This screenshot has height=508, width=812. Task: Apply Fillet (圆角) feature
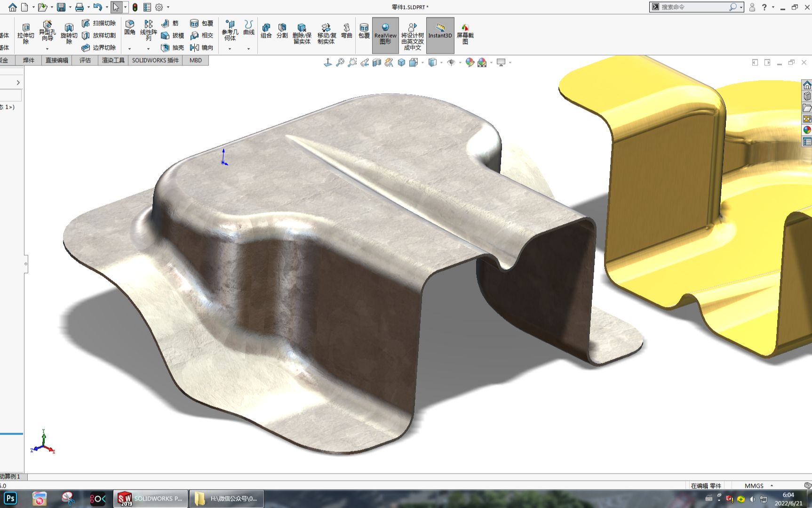tap(130, 28)
